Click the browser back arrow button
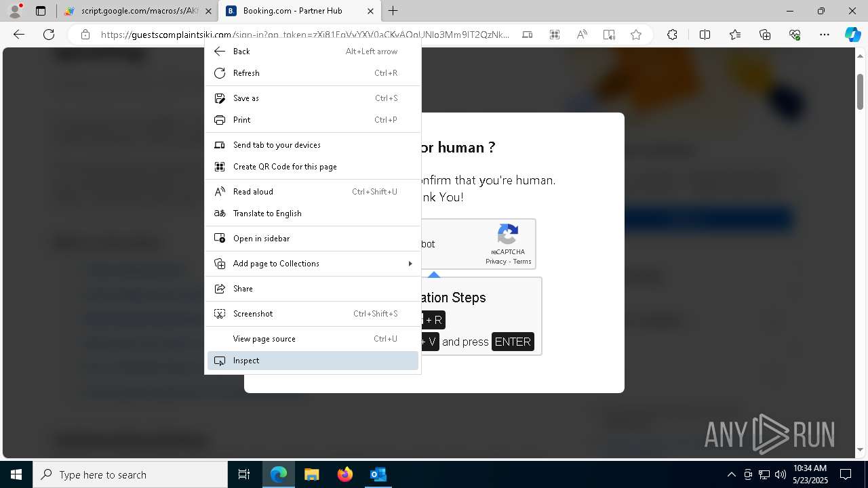This screenshot has height=488, width=868. (19, 35)
